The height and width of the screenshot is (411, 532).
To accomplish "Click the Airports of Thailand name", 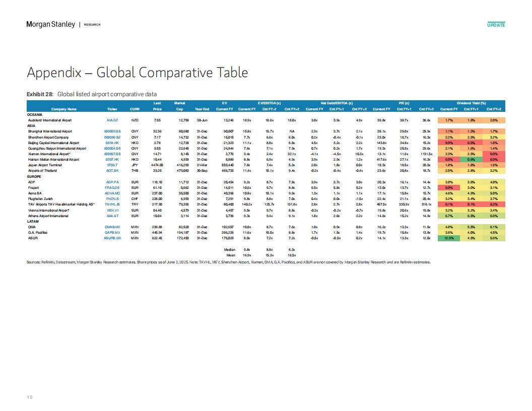I will pyautogui.click(x=42, y=171).
